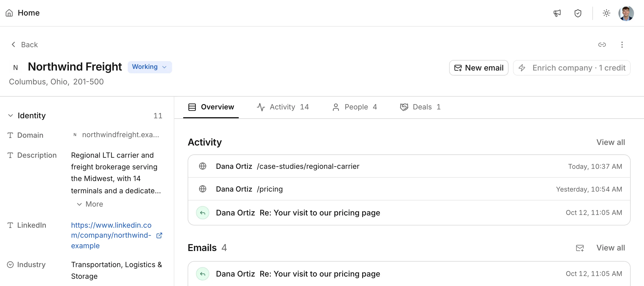Click the Transportation, Logistics & Storage value
The image size is (644, 286).
coord(117,270)
